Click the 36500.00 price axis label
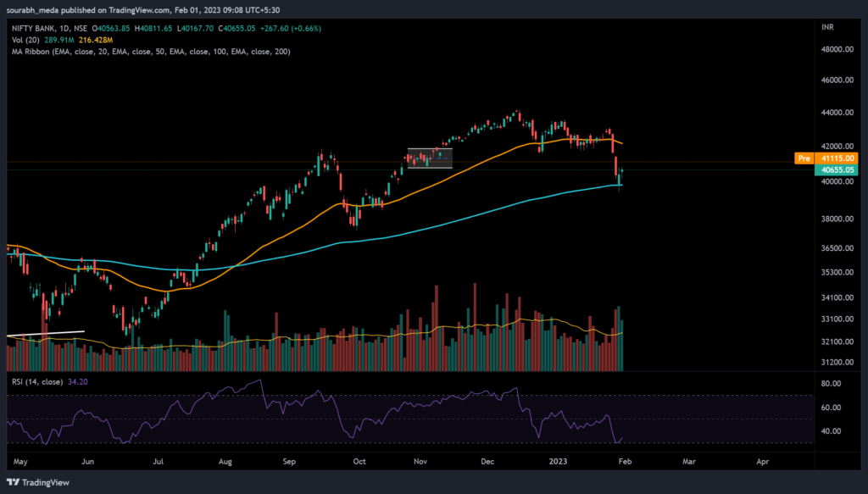Screen dimensions: 868x494 click(837, 248)
